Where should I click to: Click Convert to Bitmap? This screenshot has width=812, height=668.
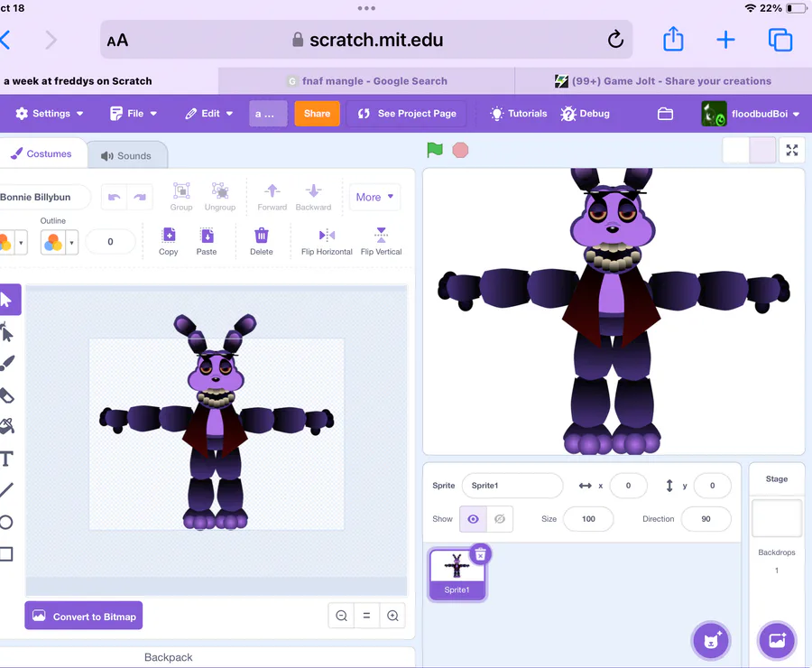pos(84,616)
